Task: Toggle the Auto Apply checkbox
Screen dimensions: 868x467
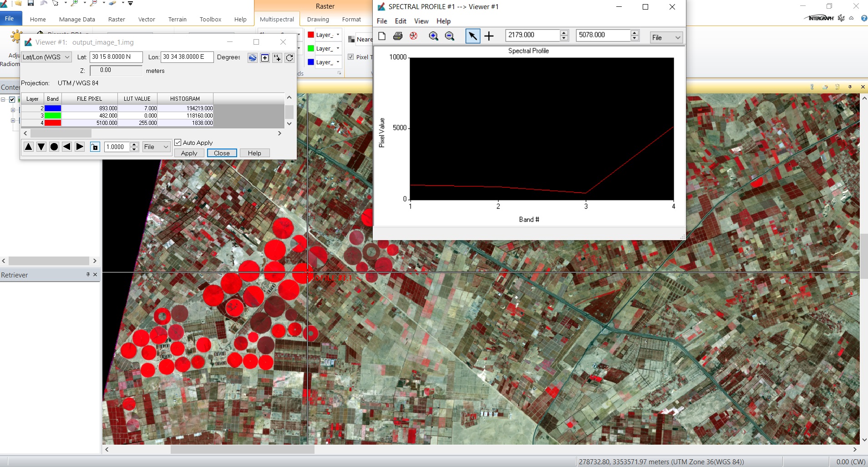Action: tap(178, 142)
